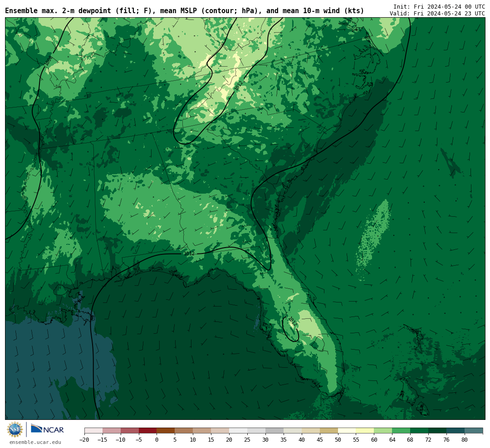
Task: Click the 76 to 80 colorbar swatch
Action: point(456,430)
